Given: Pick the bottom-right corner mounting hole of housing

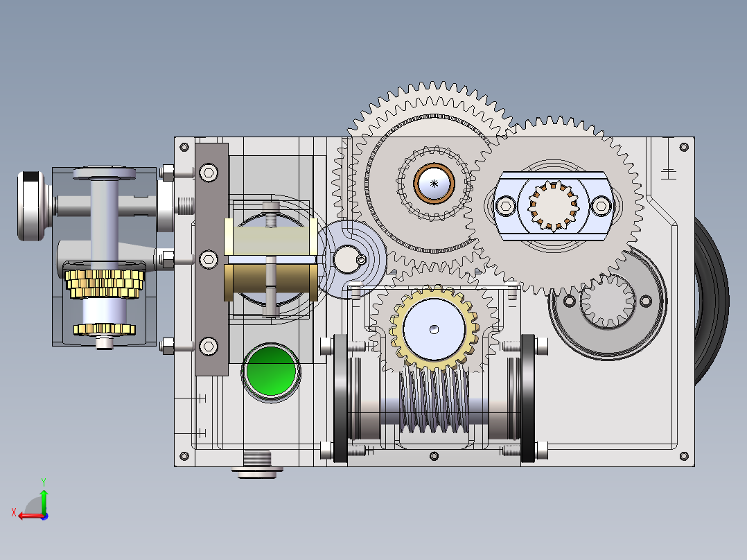Looking at the screenshot, I should 684,457.
